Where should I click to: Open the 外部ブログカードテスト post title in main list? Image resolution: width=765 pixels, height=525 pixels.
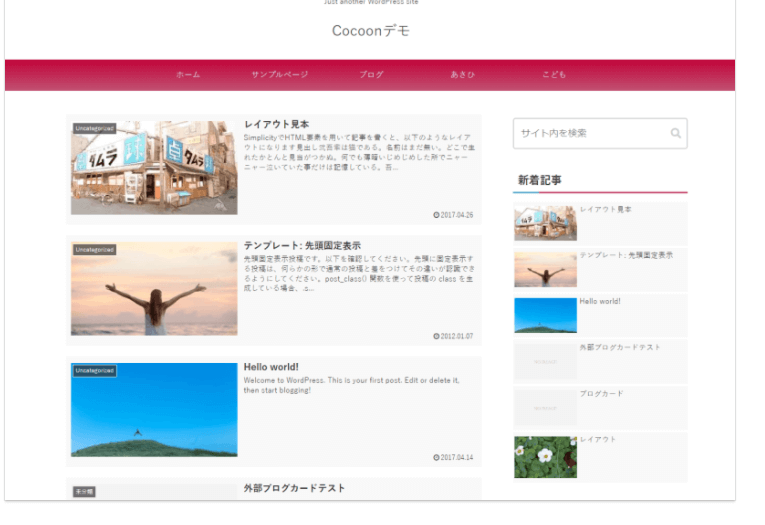pos(294,488)
